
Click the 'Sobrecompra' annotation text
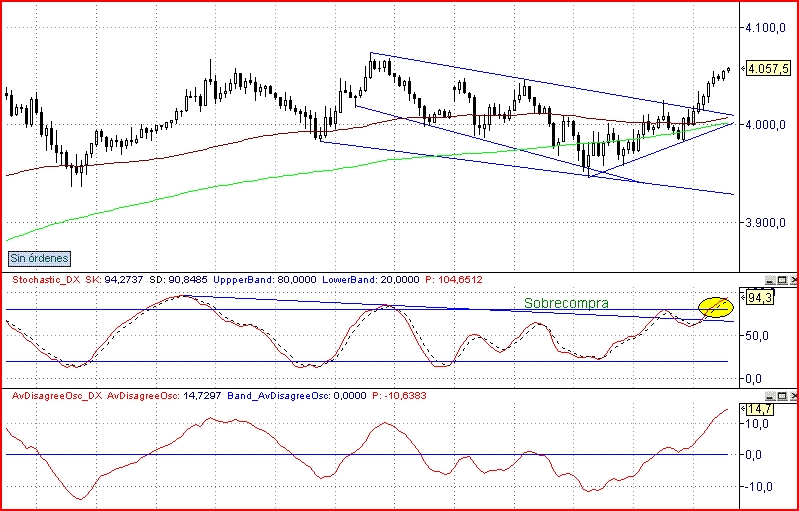point(566,303)
